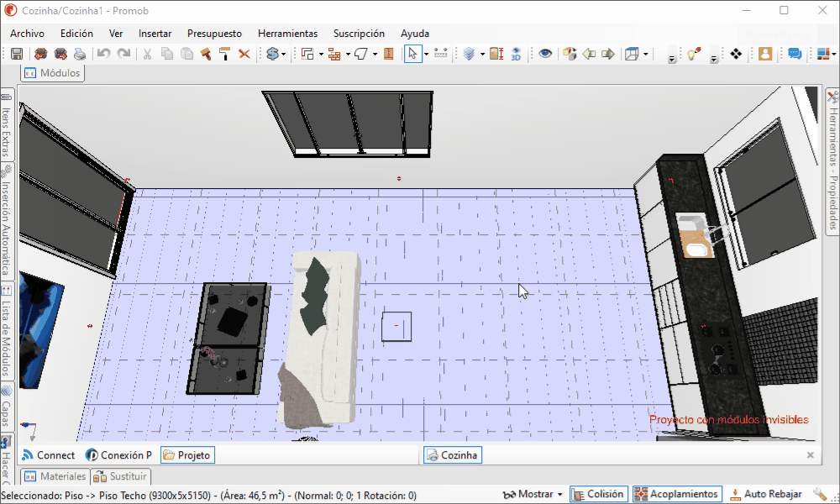Click the light bulb render icon

[693, 54]
